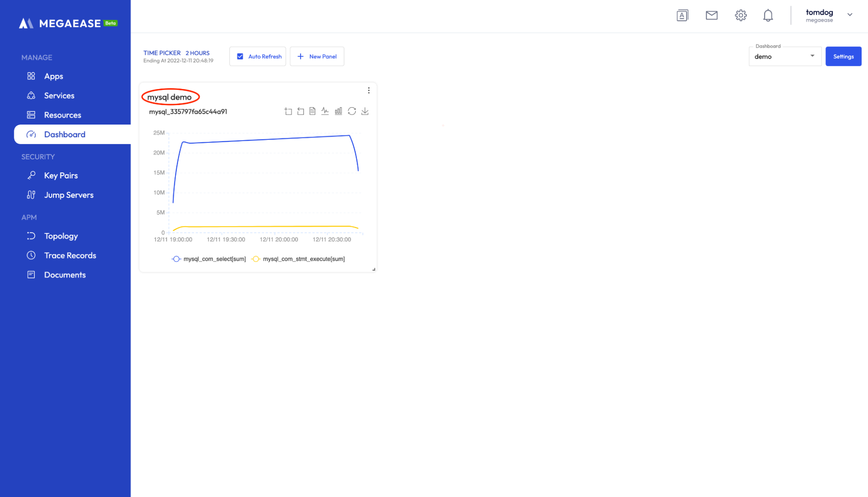Open the chart data view document icon
This screenshot has width=868, height=497.
pos(312,112)
